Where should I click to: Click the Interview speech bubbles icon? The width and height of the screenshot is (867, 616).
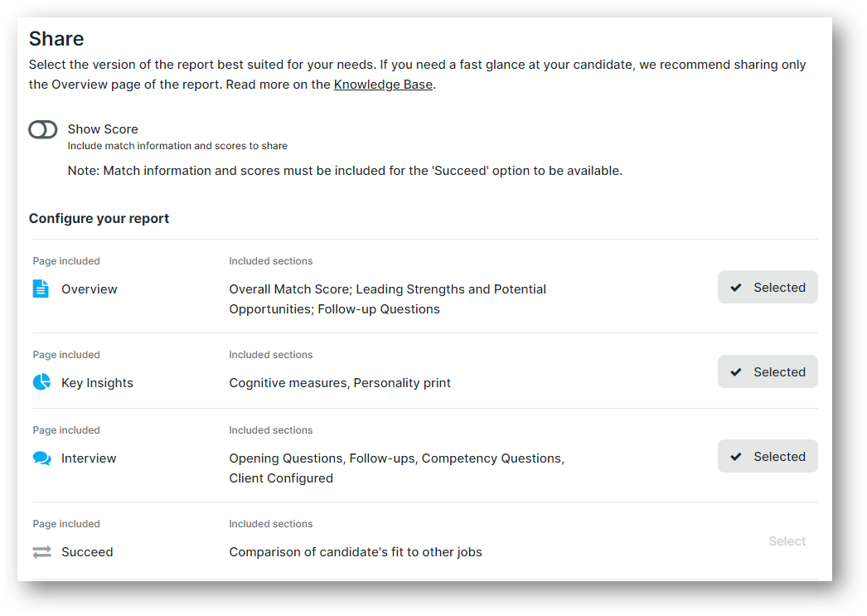pos(42,458)
